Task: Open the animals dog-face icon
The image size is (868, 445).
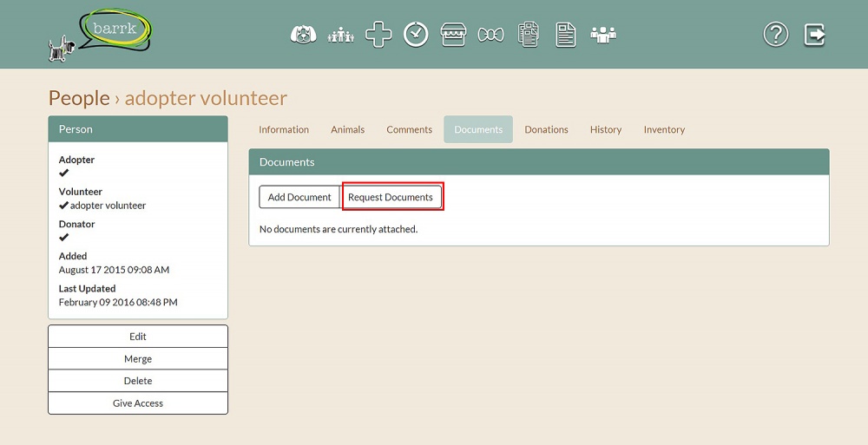Action: pos(302,35)
